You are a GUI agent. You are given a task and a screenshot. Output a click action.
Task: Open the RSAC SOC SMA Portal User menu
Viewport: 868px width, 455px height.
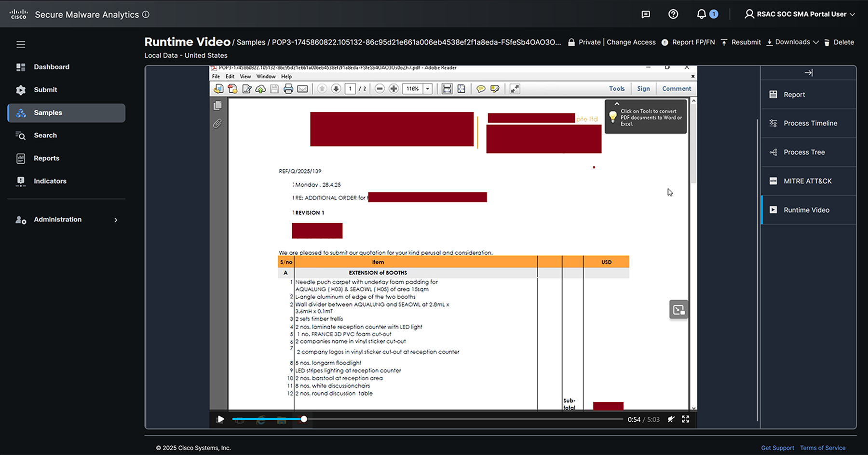pos(800,14)
